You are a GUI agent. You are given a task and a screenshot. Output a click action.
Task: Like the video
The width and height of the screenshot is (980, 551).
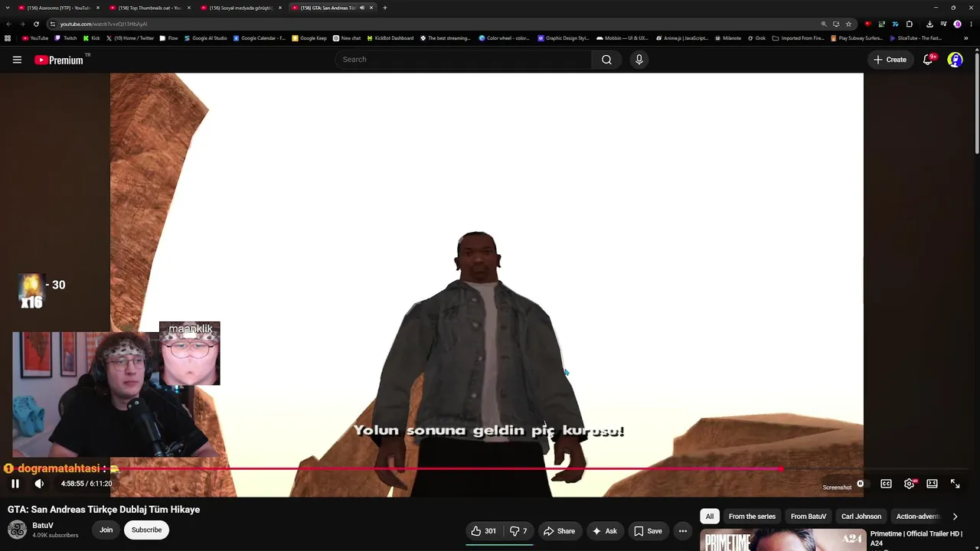pyautogui.click(x=483, y=531)
